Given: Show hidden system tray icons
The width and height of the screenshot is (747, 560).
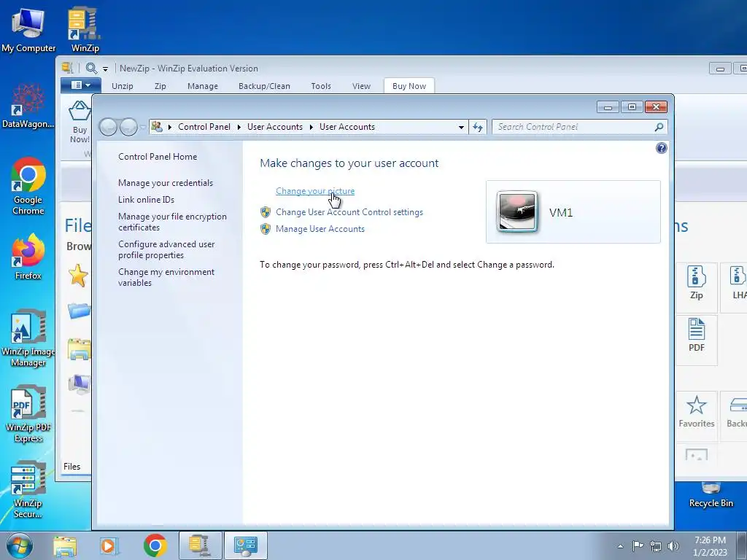Looking at the screenshot, I should (620, 546).
